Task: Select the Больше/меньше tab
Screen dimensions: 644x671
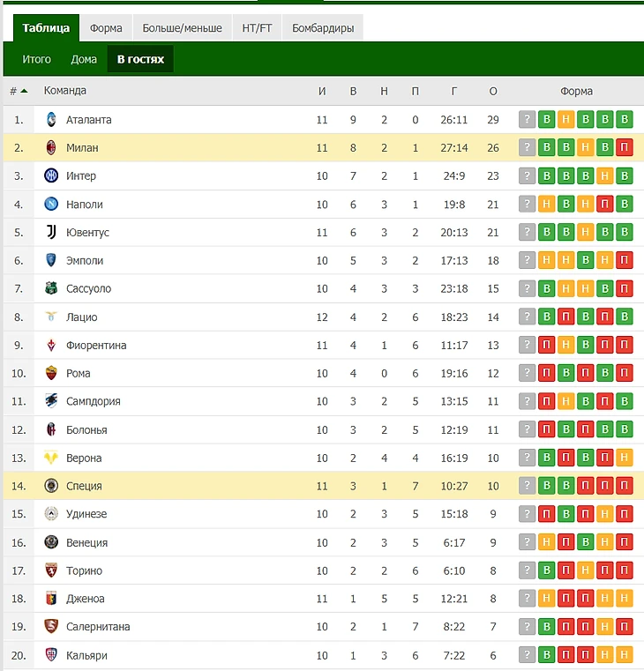Action: (183, 28)
